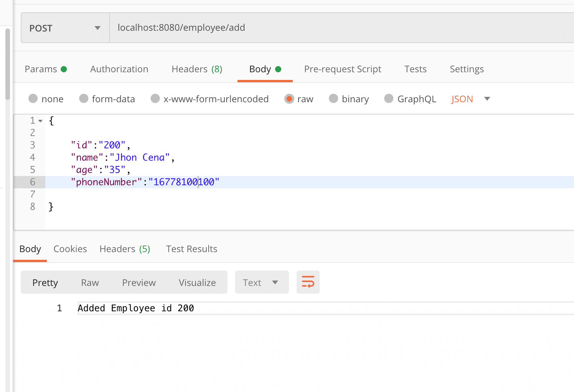The image size is (574, 392).
Task: Choose the Visualize response view
Action: 197,282
